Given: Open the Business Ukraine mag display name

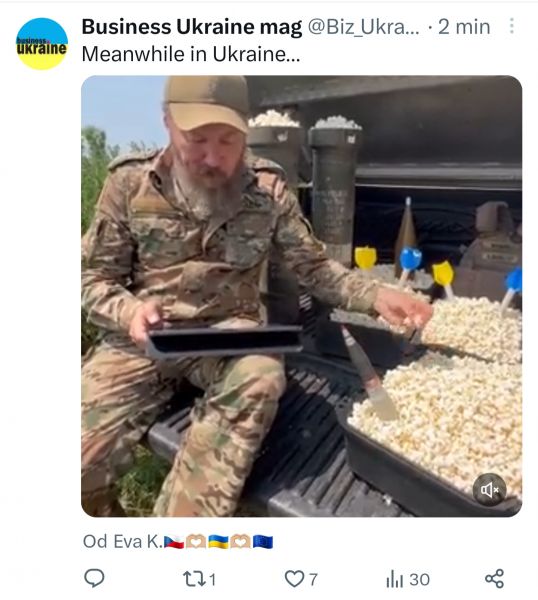Looking at the screenshot, I should pos(192,27).
